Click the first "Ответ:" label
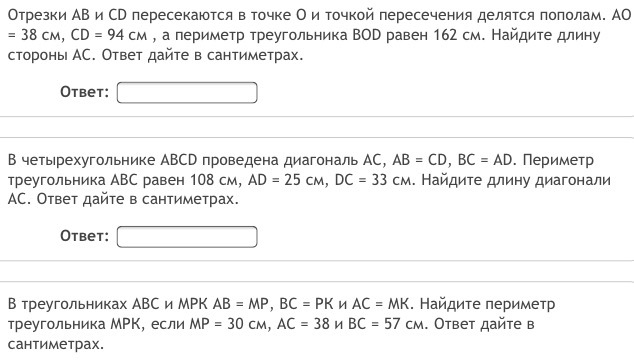This screenshot has width=634, height=361. (85, 92)
